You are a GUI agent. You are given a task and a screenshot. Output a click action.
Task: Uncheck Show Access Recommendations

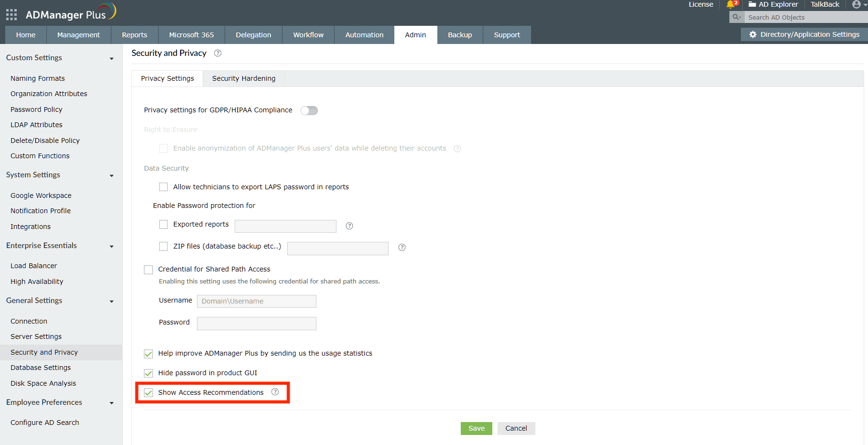tap(149, 393)
